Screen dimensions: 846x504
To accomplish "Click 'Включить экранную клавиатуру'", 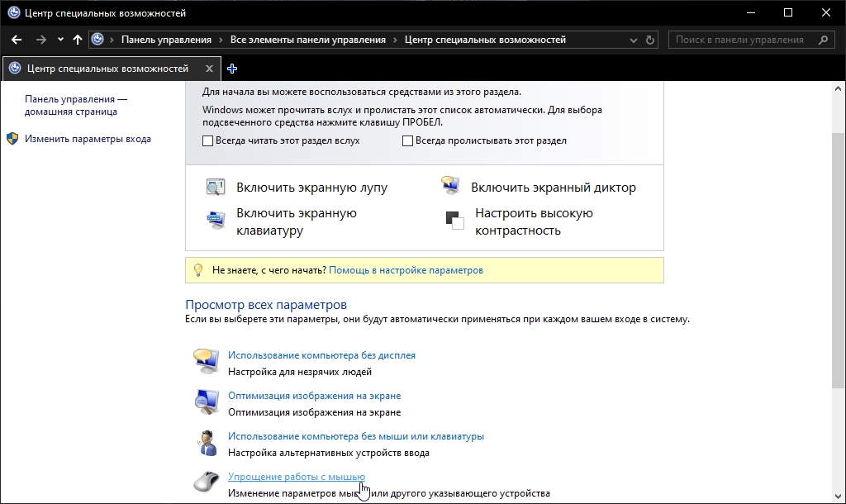I will pyautogui.click(x=297, y=221).
